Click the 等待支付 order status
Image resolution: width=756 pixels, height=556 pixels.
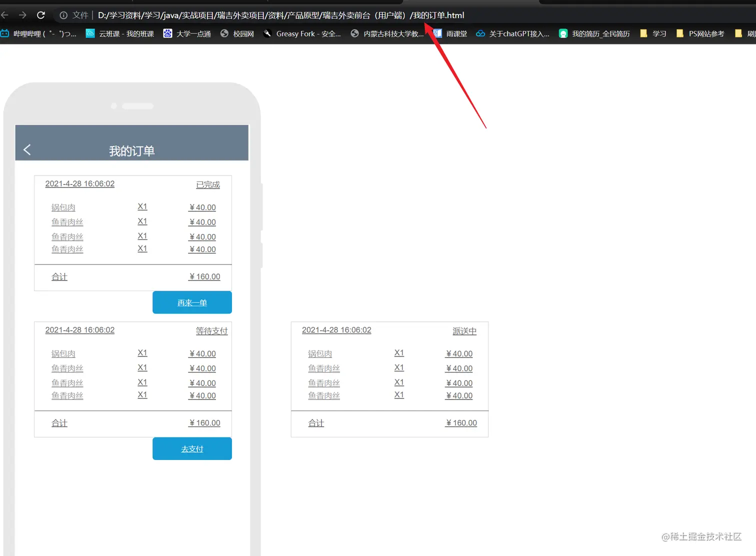[211, 331]
